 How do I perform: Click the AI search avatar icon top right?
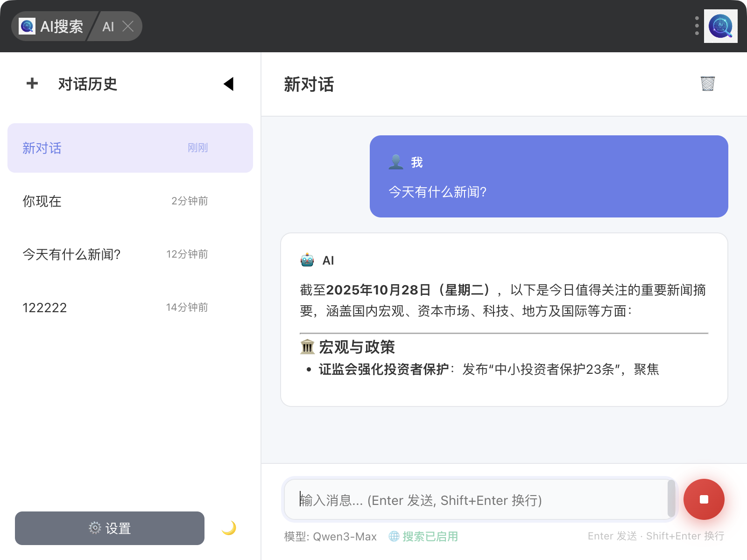coord(720,26)
